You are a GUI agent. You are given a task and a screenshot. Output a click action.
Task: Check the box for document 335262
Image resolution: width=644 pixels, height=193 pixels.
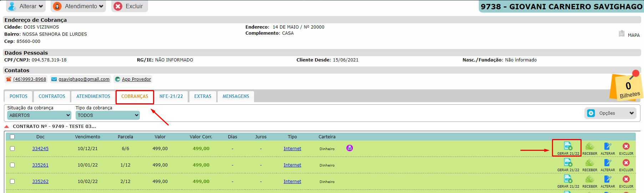click(12, 181)
